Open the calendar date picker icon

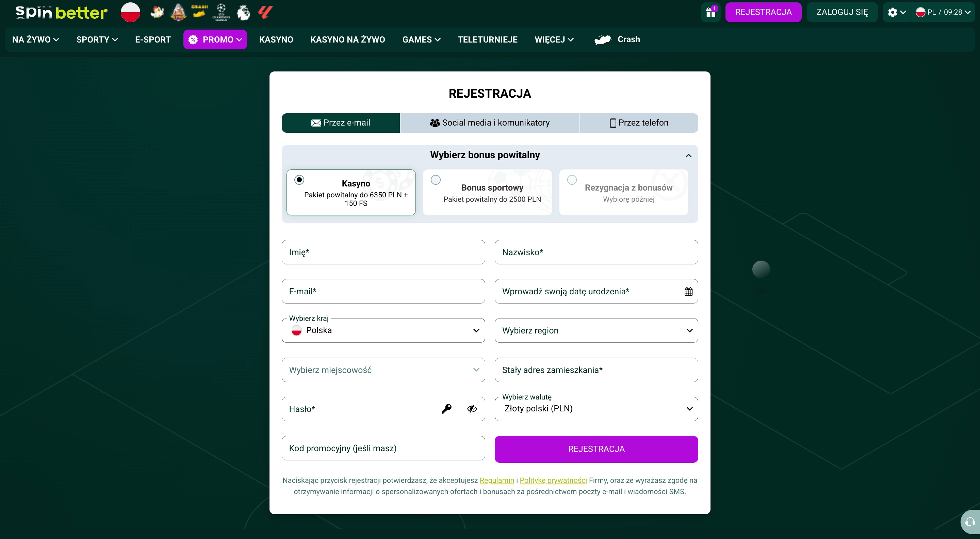[x=688, y=291]
